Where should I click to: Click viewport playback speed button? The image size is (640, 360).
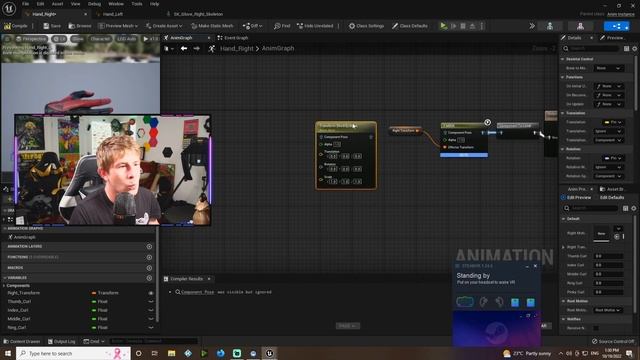(x=150, y=39)
